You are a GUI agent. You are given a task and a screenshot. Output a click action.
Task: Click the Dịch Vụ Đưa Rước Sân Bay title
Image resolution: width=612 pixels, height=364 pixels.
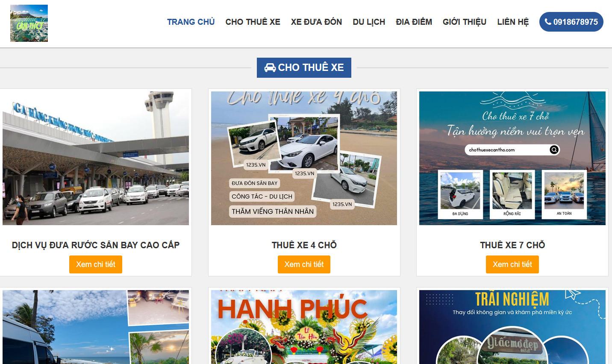click(96, 245)
